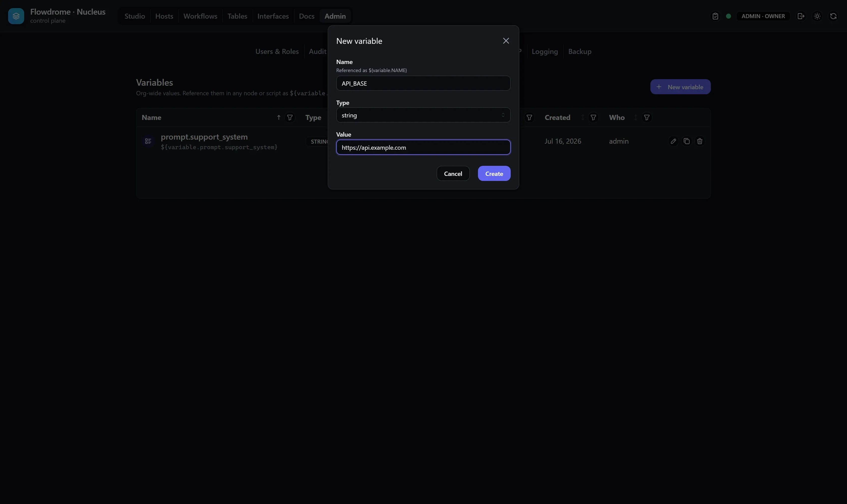Click the ADMIN · OWNER badge

click(x=763, y=16)
